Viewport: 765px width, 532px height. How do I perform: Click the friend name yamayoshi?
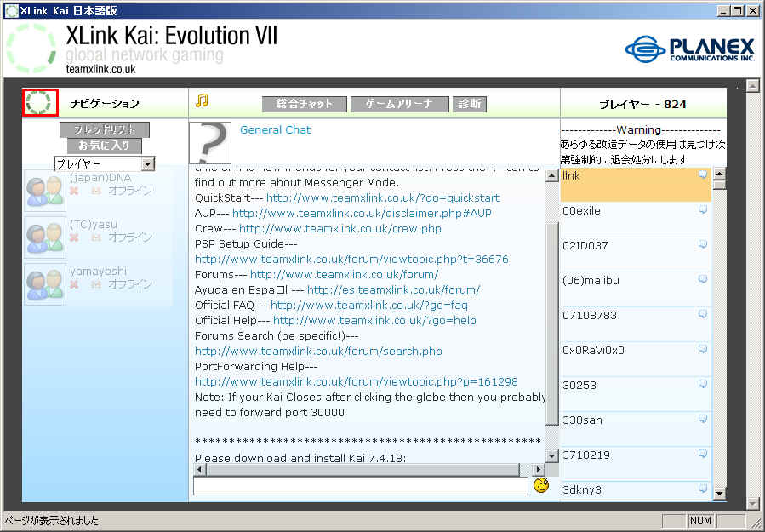(98, 272)
